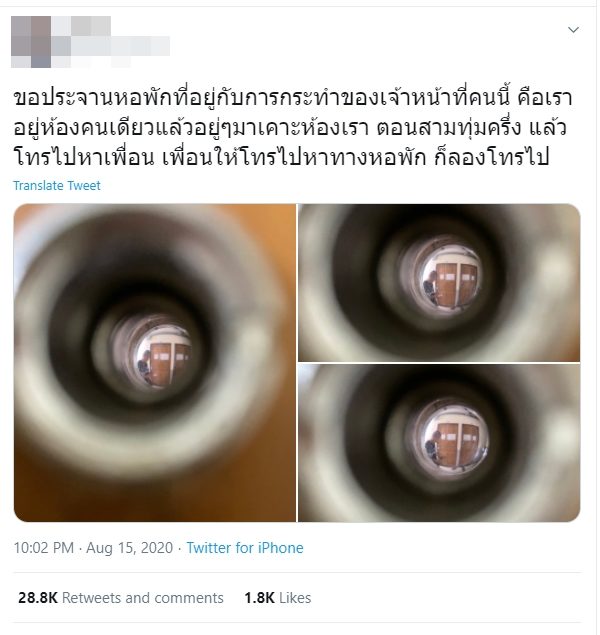This screenshot has width=600, height=635.
Task: Click the last line of tweet text
Action: 282,157
